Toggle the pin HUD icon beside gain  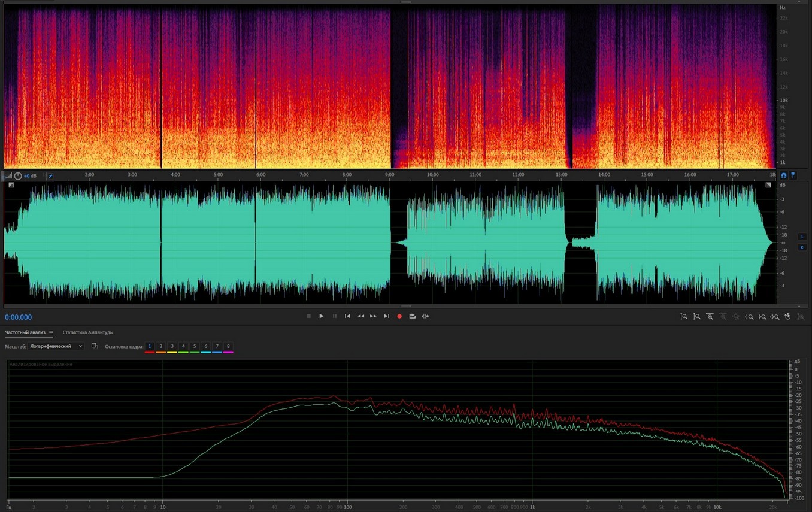[x=50, y=176]
